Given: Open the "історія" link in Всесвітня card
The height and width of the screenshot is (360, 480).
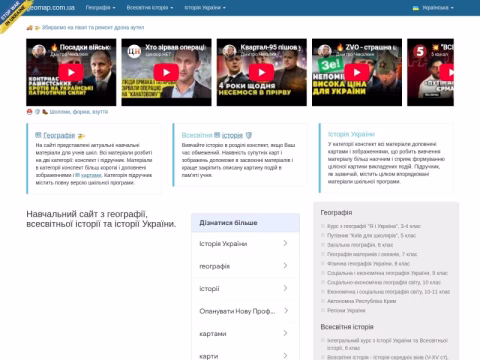Looking at the screenshot, I should pyautogui.click(x=232, y=135).
